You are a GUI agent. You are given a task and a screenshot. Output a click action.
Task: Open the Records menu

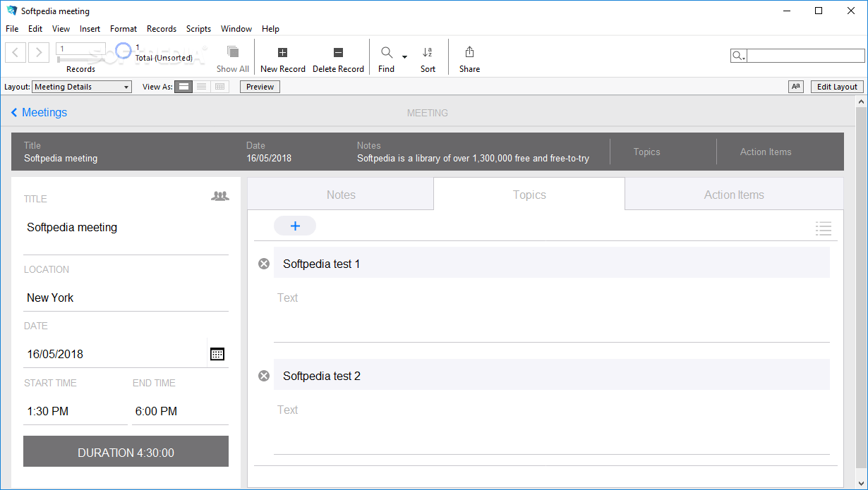point(162,29)
